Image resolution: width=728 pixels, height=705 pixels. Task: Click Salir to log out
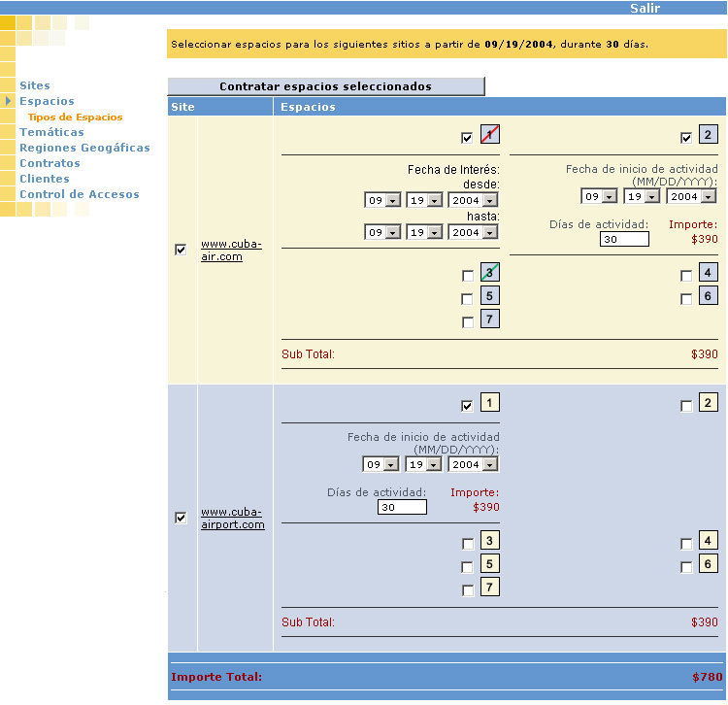click(645, 8)
